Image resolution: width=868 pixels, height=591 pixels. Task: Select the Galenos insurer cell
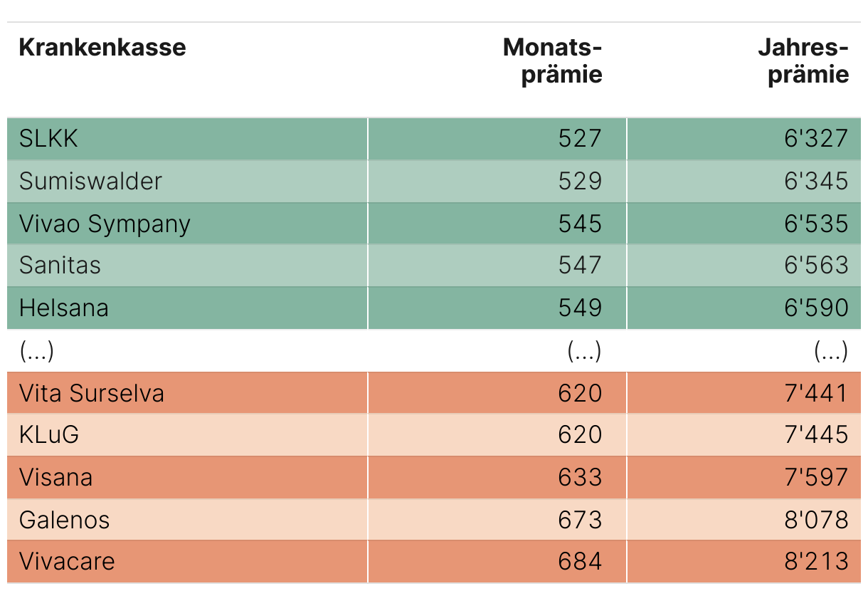pyautogui.click(x=65, y=520)
